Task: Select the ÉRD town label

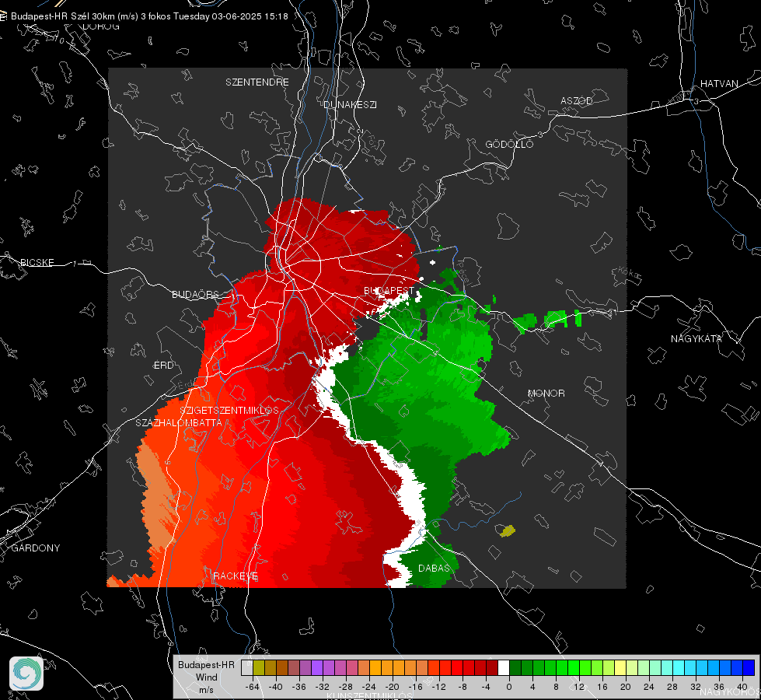Action: tap(163, 366)
